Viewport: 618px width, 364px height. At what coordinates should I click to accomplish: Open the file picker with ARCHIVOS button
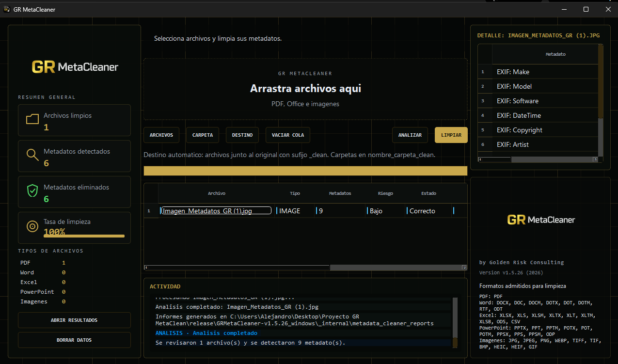[161, 135]
